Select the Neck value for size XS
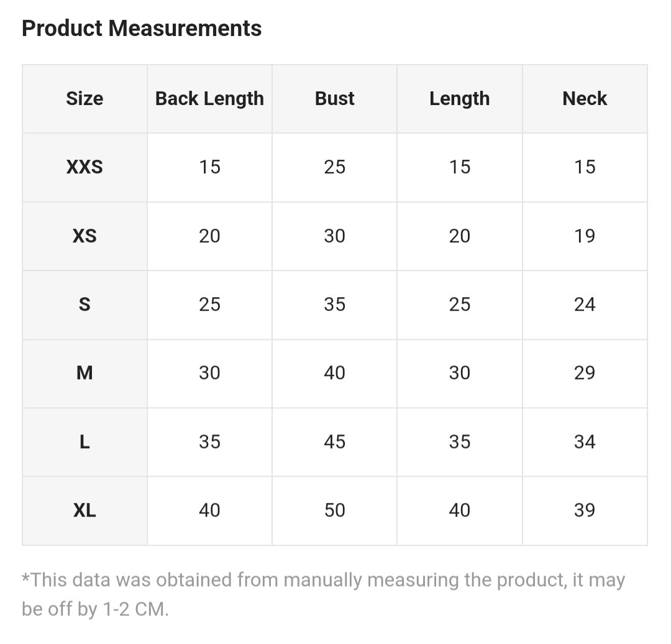 pos(585,236)
